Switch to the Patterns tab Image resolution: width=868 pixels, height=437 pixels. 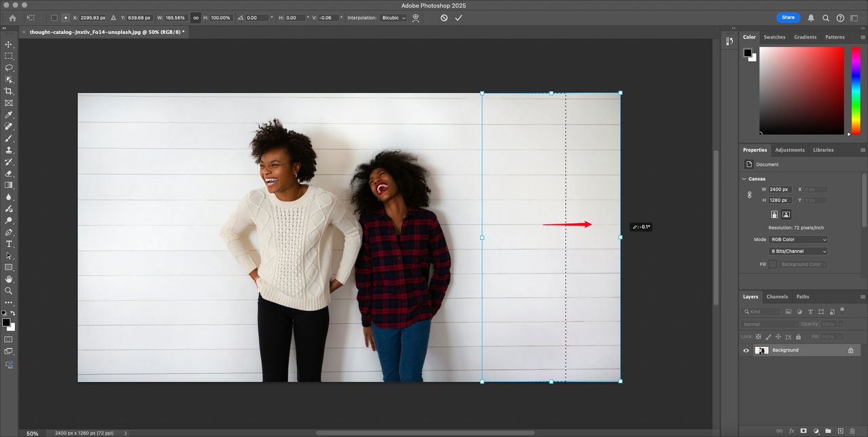click(x=835, y=37)
